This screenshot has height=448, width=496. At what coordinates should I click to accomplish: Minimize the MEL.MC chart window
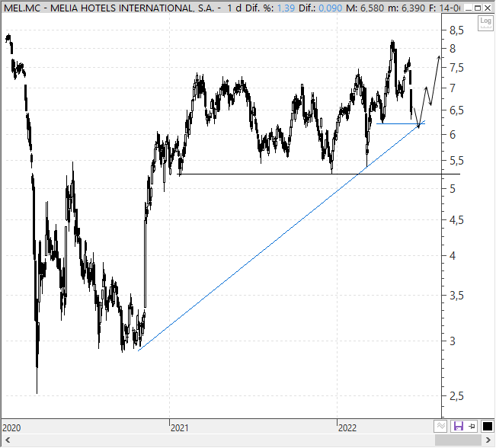[x=469, y=8]
